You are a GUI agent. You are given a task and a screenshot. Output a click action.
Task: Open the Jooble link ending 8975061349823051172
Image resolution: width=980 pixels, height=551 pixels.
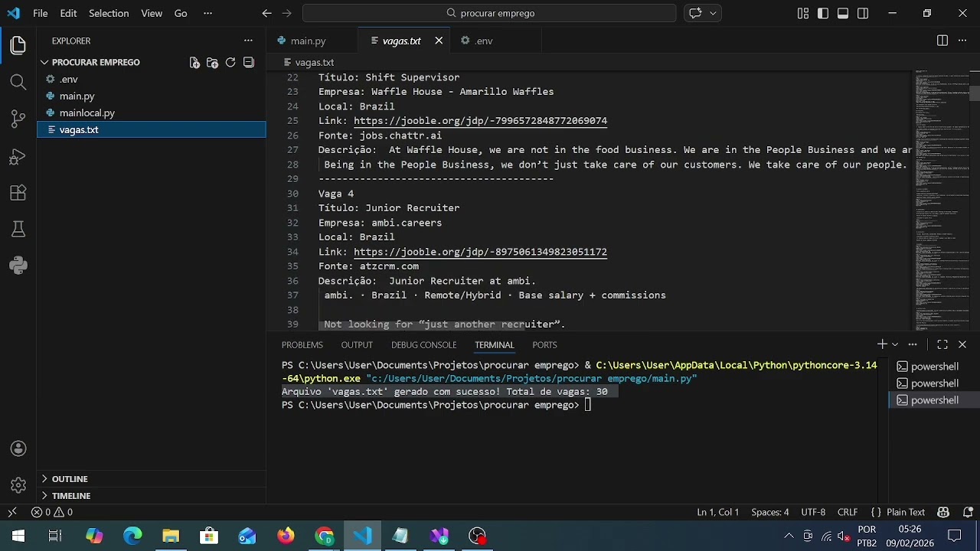click(x=480, y=252)
